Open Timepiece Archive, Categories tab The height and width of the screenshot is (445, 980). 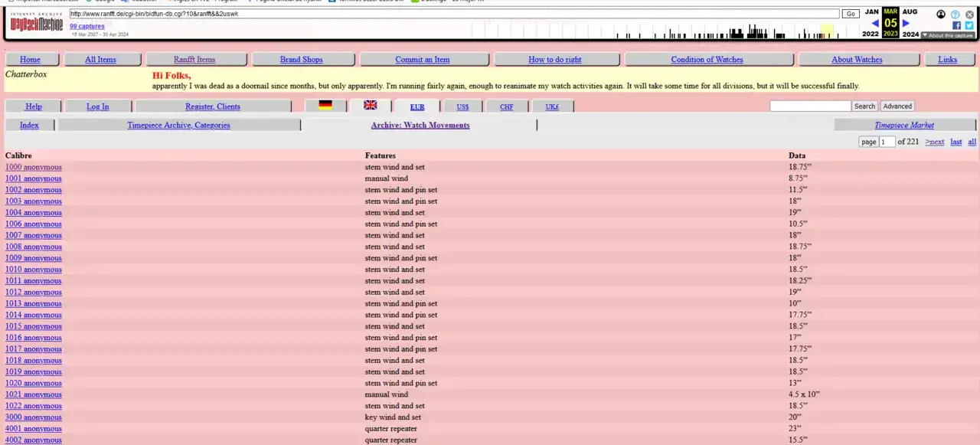point(178,125)
